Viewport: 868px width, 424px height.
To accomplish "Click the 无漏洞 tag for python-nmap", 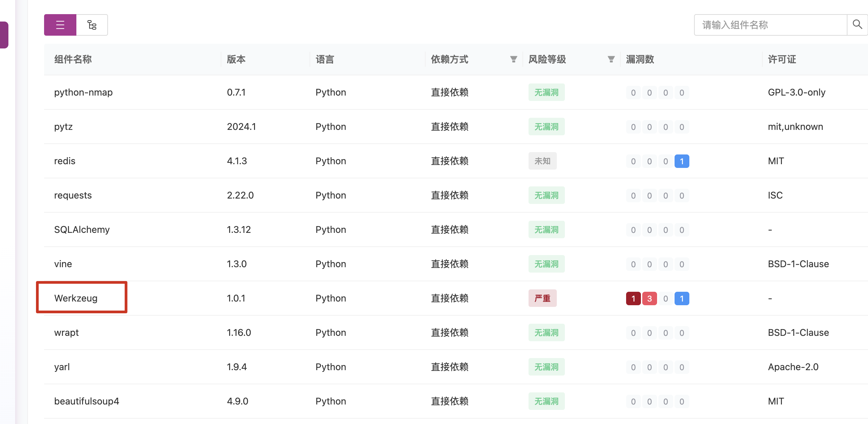I will 547,92.
